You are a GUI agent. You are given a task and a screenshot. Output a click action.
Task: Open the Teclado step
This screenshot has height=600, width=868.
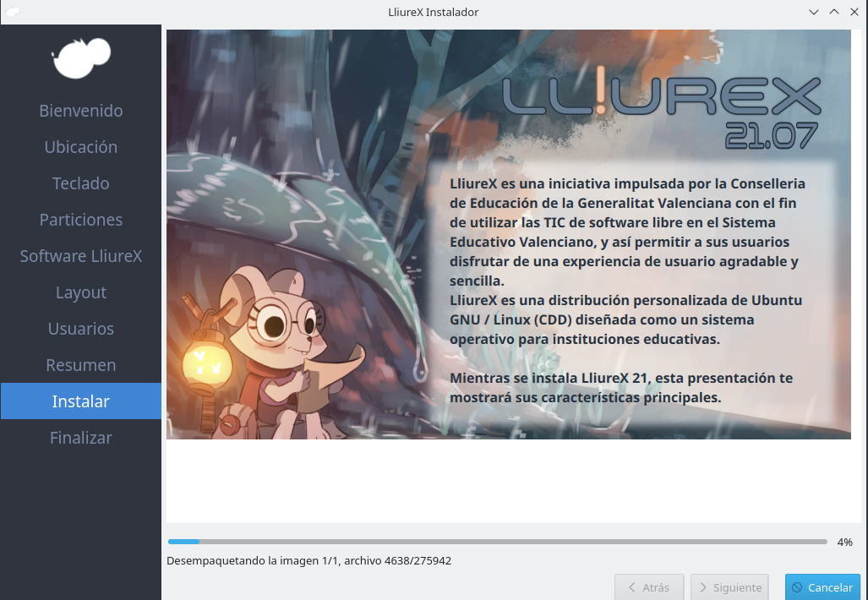click(x=81, y=183)
